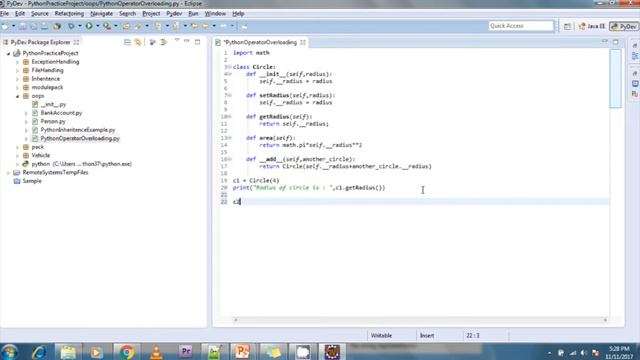Expand the ExceptionHandling package
640x360 pixels.
coord(18,62)
